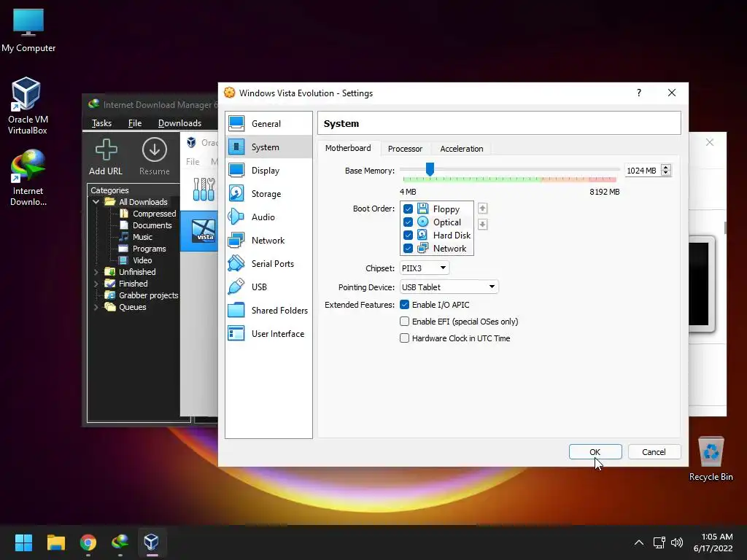
Task: Click Cancel in the settings dialog
Action: pyautogui.click(x=654, y=452)
